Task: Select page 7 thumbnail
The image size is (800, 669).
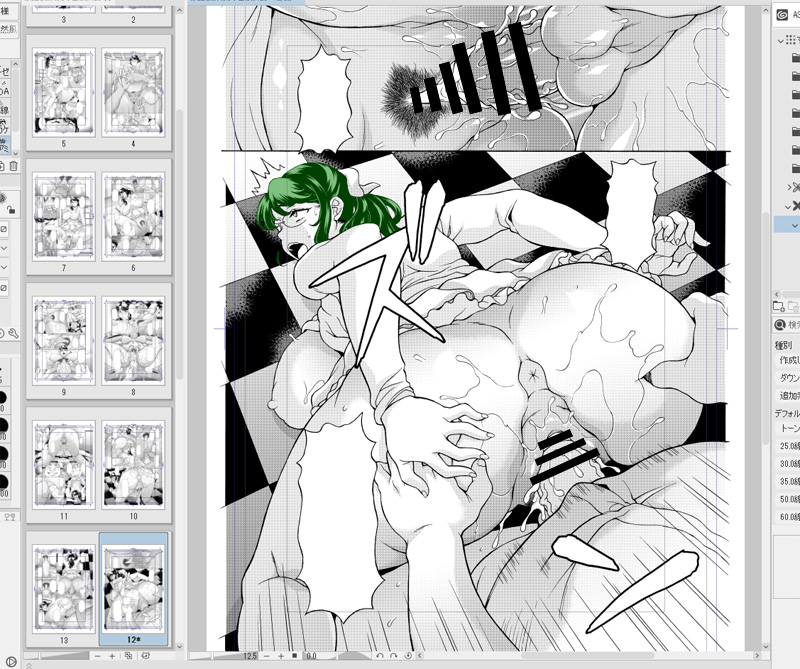Action: tap(64, 216)
